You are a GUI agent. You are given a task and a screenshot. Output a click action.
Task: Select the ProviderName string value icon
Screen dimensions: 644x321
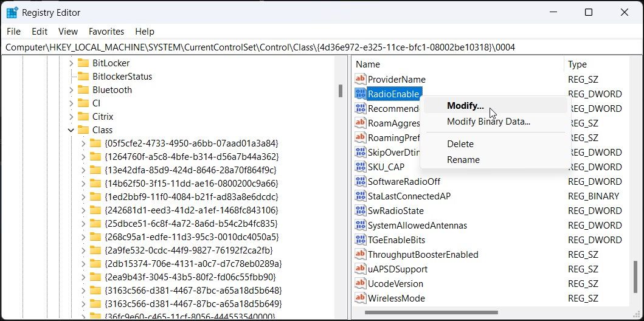(360, 79)
